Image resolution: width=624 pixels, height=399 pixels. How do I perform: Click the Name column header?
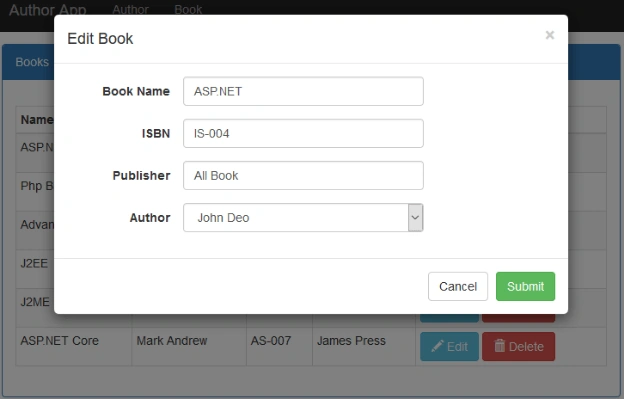click(37, 120)
